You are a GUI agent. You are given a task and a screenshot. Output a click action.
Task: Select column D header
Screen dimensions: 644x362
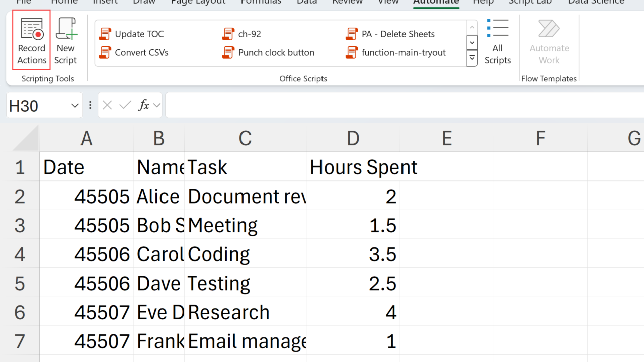pyautogui.click(x=353, y=138)
